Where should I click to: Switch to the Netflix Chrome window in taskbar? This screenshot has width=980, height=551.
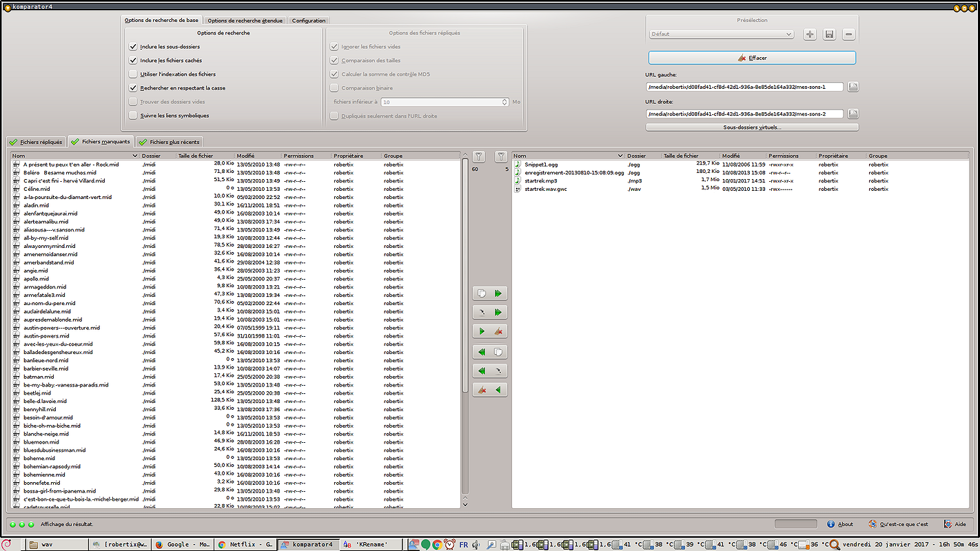(x=245, y=544)
